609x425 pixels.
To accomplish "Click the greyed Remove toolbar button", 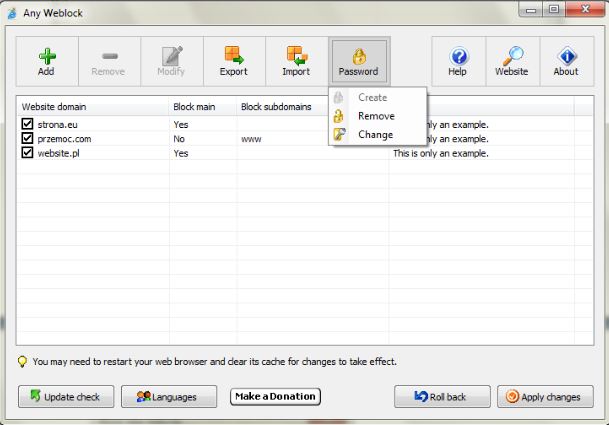I will [x=109, y=61].
